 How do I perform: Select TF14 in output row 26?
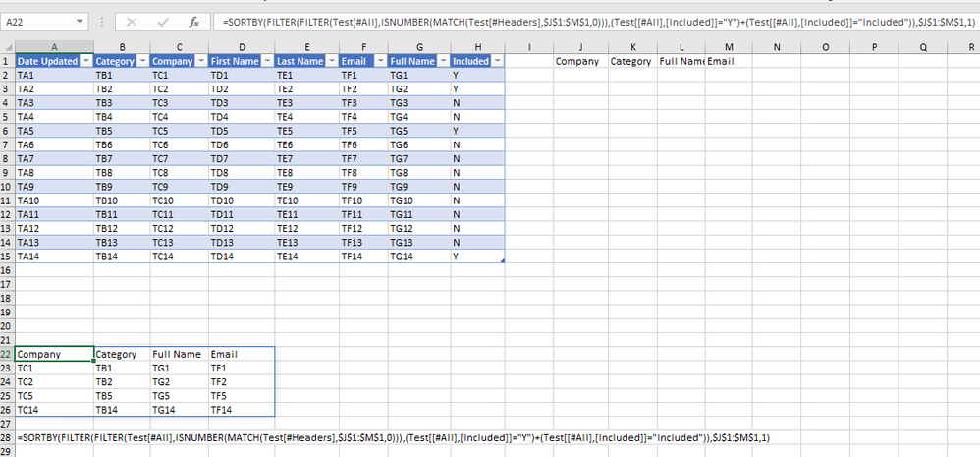click(x=242, y=410)
